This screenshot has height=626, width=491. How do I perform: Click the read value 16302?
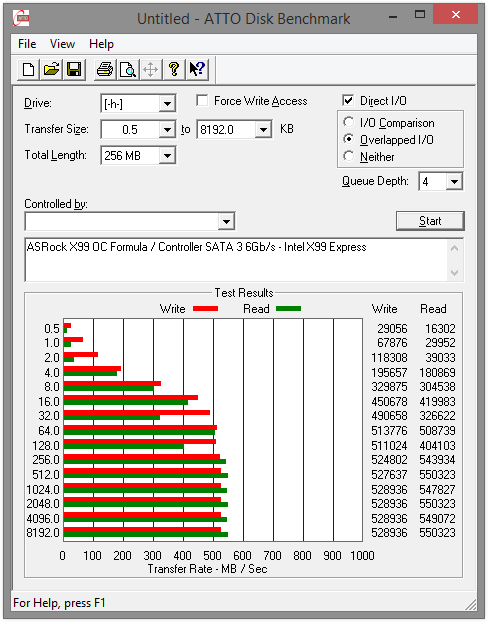pyautogui.click(x=440, y=329)
